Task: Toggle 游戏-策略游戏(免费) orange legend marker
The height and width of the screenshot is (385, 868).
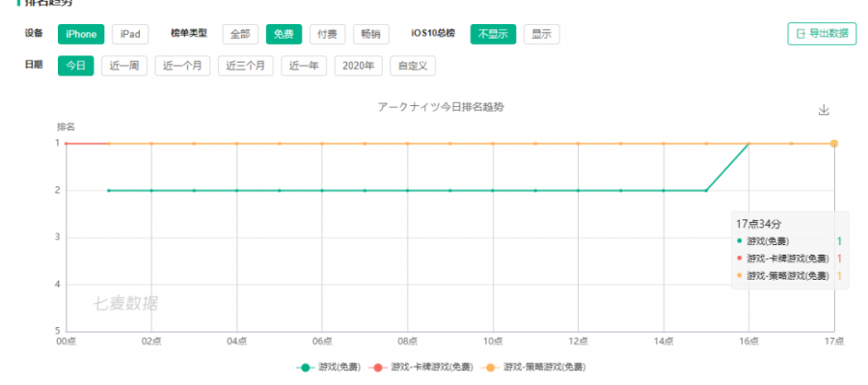Action: (490, 368)
